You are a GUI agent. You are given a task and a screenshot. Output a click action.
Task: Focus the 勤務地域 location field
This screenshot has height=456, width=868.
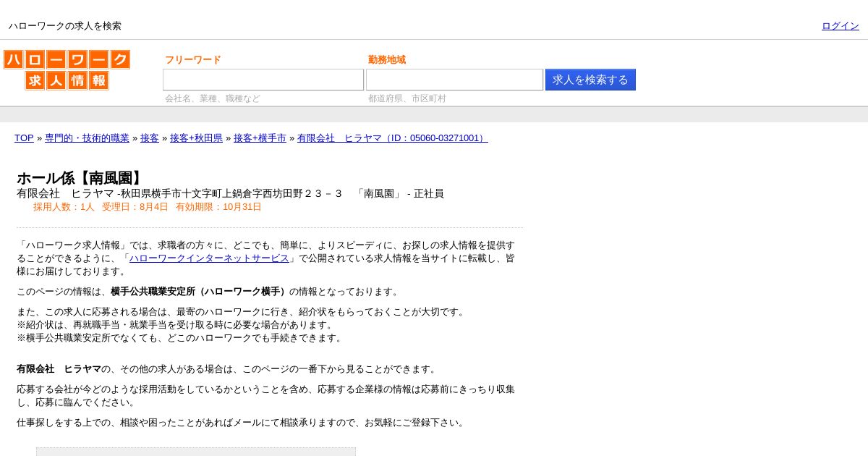click(454, 80)
